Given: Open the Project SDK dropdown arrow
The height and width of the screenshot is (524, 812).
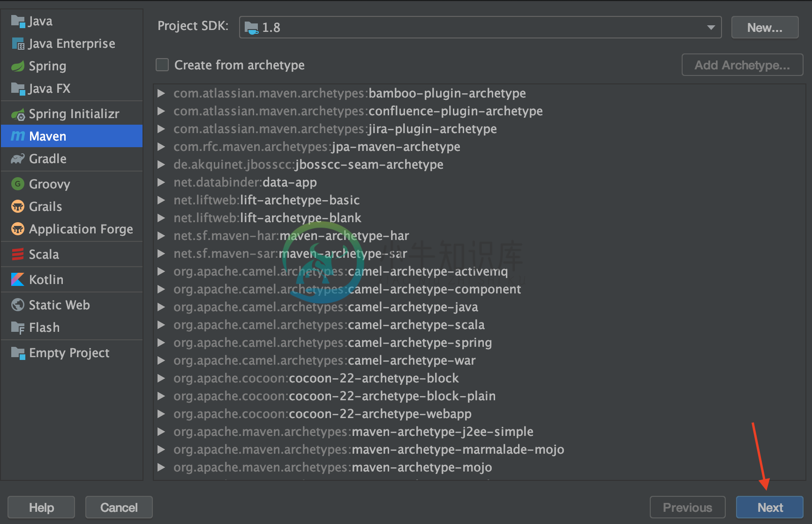Looking at the screenshot, I should pyautogui.click(x=711, y=27).
